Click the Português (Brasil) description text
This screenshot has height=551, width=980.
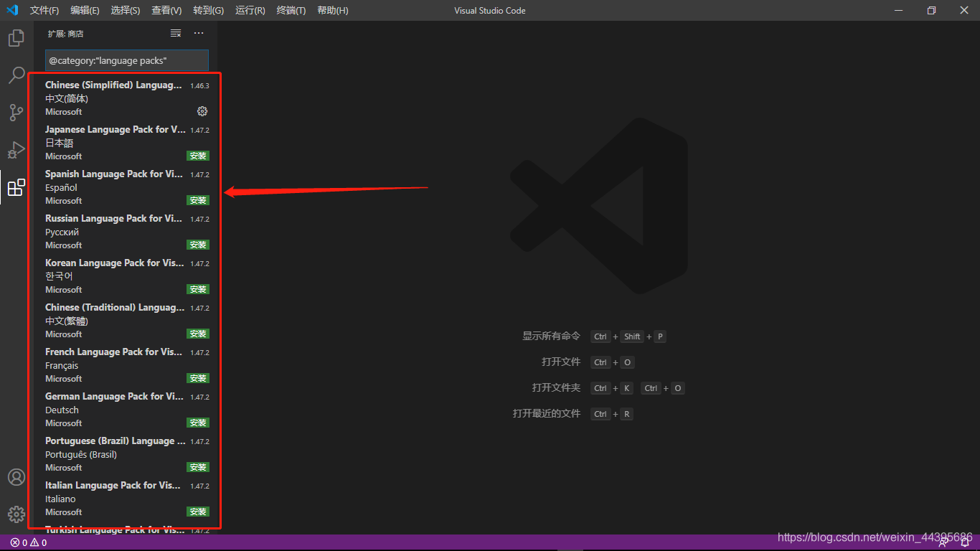coord(81,455)
